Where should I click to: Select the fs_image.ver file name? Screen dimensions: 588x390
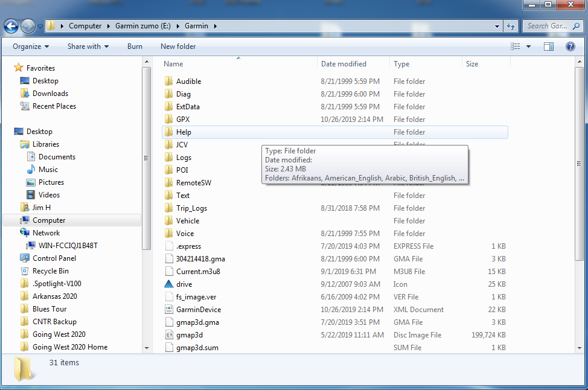coord(196,297)
